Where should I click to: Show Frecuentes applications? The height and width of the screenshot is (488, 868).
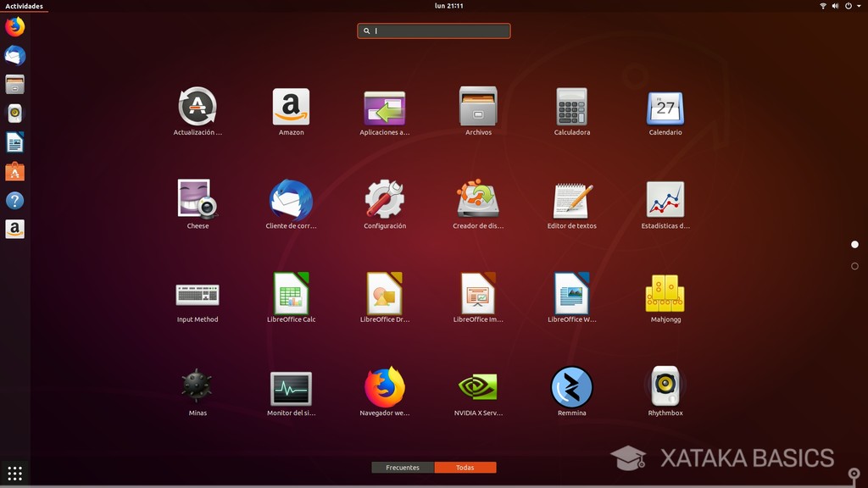(x=403, y=467)
